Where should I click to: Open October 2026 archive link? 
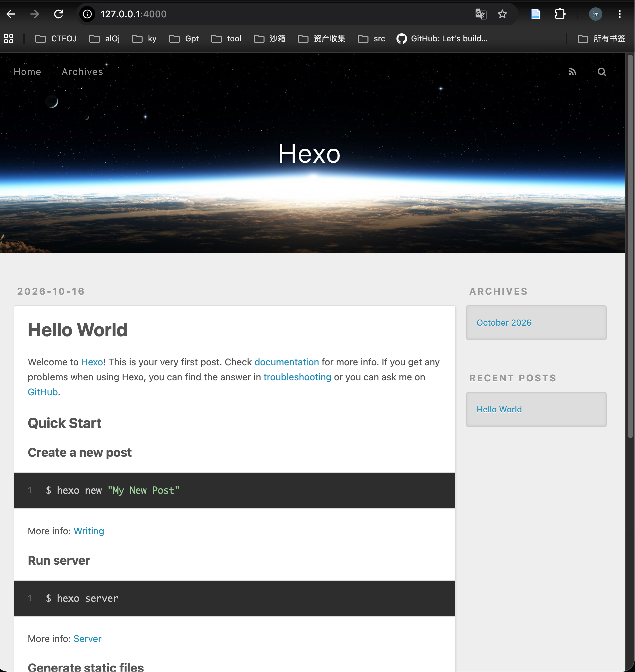[x=504, y=323]
